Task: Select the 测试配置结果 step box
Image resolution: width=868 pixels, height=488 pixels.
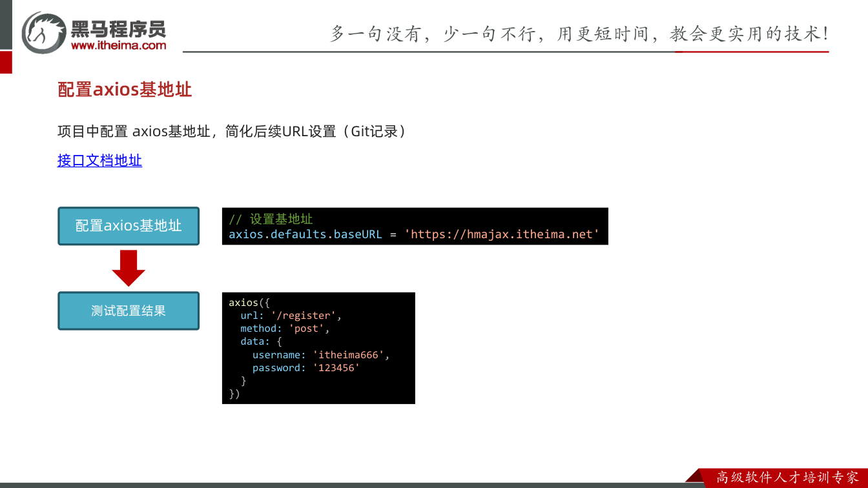Action: coord(129,310)
